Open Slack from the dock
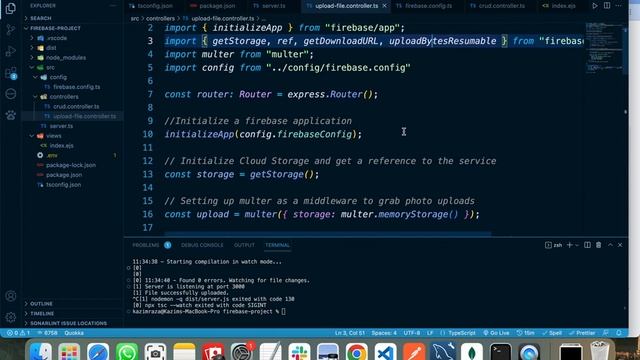 point(299,352)
